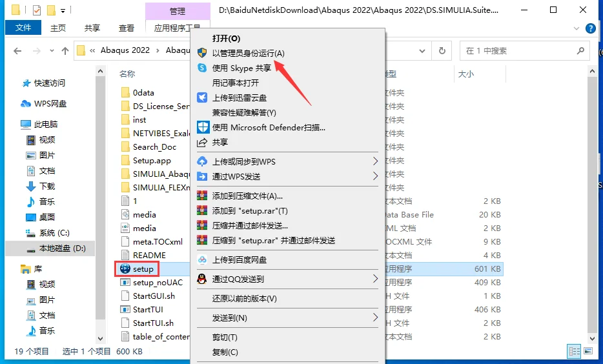This screenshot has height=364, width=603.
Task: Switch to the View (查看) ribbon tab
Action: click(x=126, y=28)
